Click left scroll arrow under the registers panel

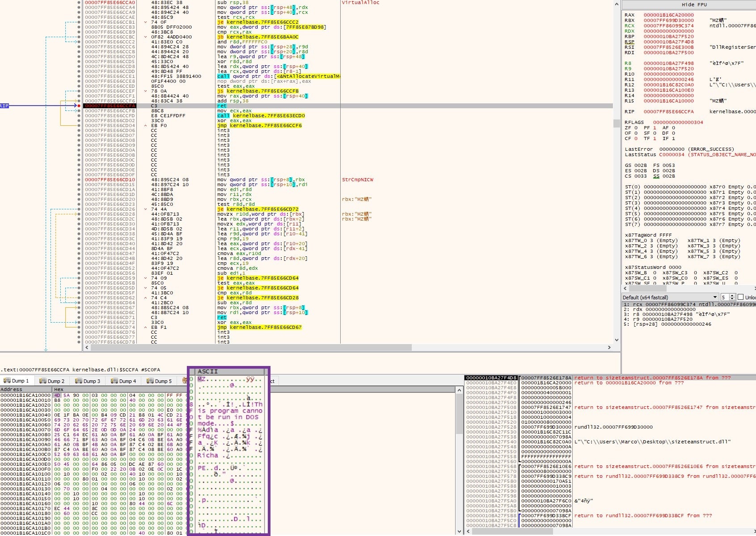tap(625, 289)
